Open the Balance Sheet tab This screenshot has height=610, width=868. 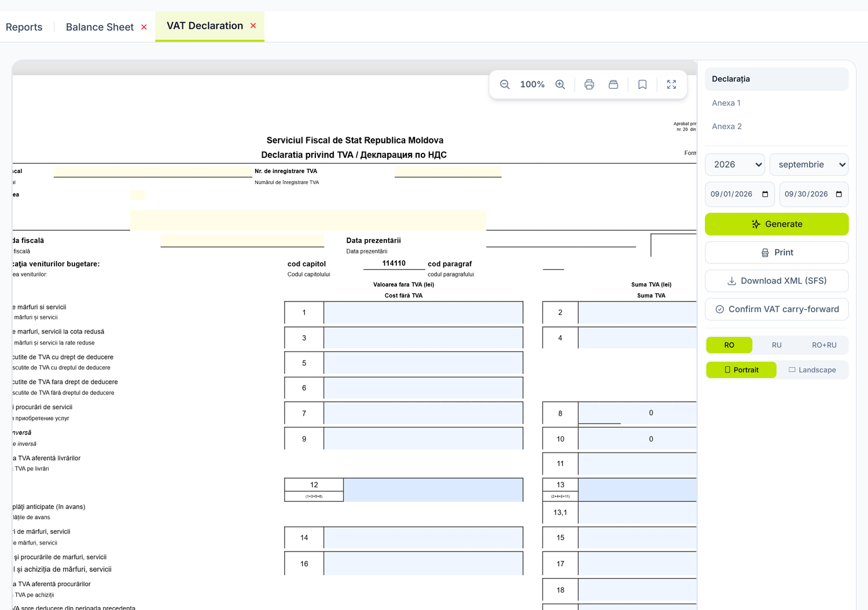[x=100, y=27]
